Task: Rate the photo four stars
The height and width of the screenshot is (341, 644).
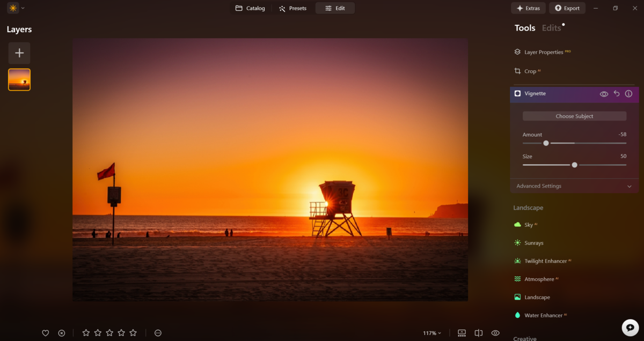Action: (121, 333)
